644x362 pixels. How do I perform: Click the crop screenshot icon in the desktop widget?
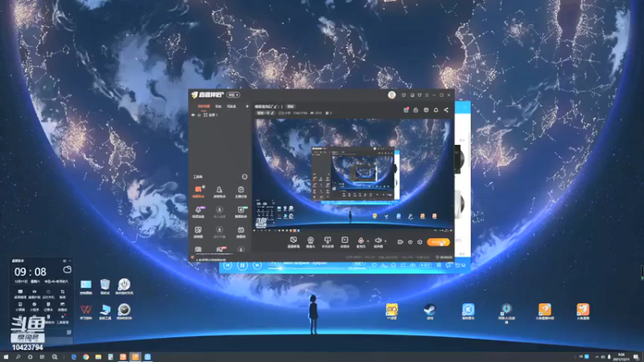[x=63, y=293]
